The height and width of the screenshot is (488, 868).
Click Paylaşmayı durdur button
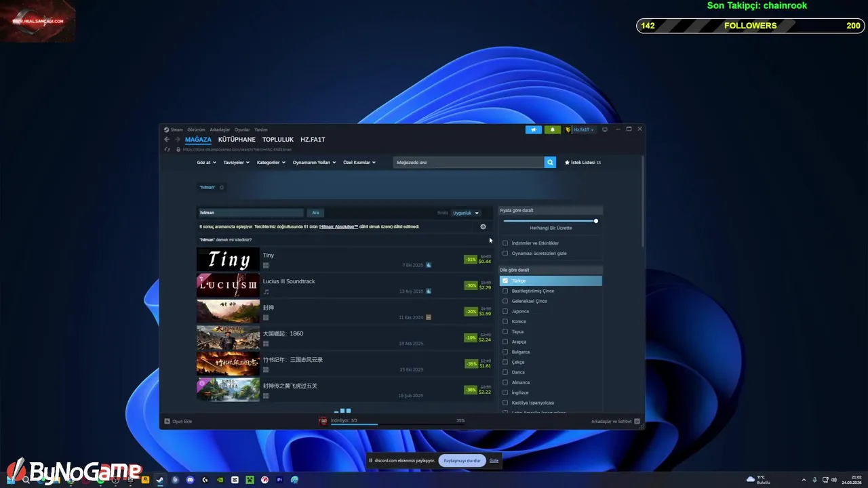coord(462,461)
